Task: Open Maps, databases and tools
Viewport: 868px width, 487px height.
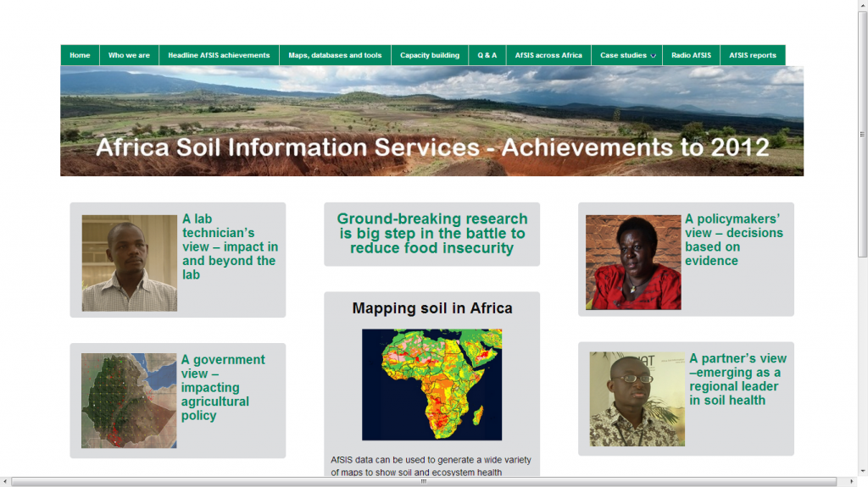Action: click(x=335, y=55)
